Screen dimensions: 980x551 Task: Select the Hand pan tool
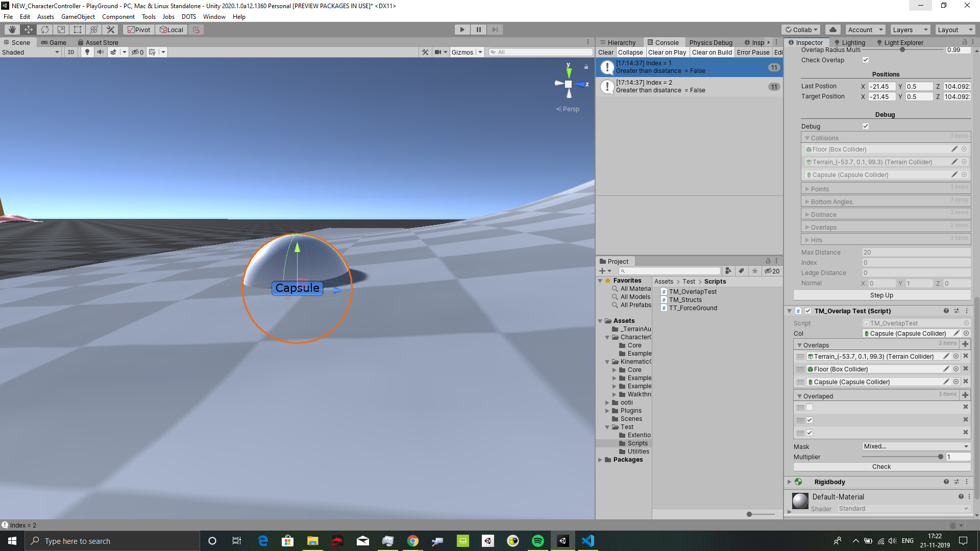point(12,29)
